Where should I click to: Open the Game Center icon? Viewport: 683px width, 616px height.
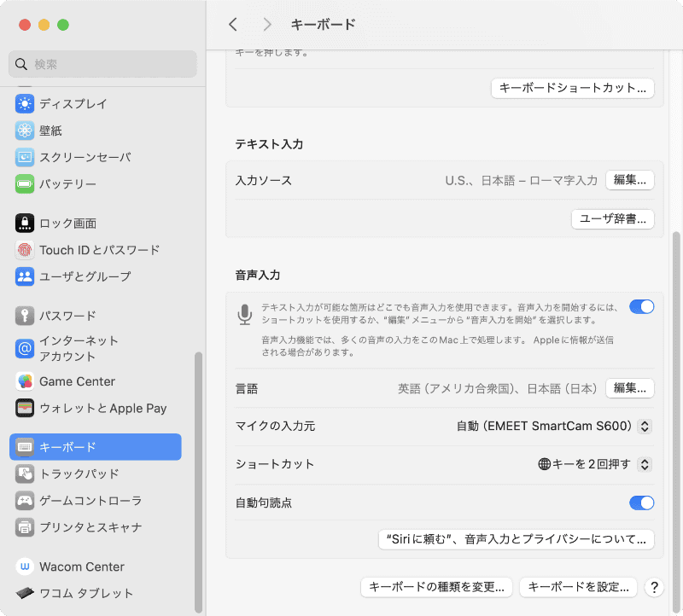27,381
